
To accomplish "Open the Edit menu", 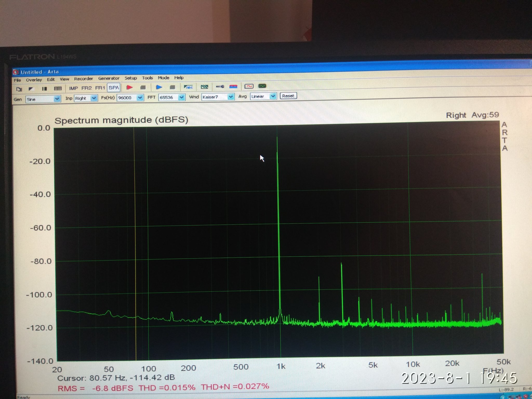I will tap(51, 79).
